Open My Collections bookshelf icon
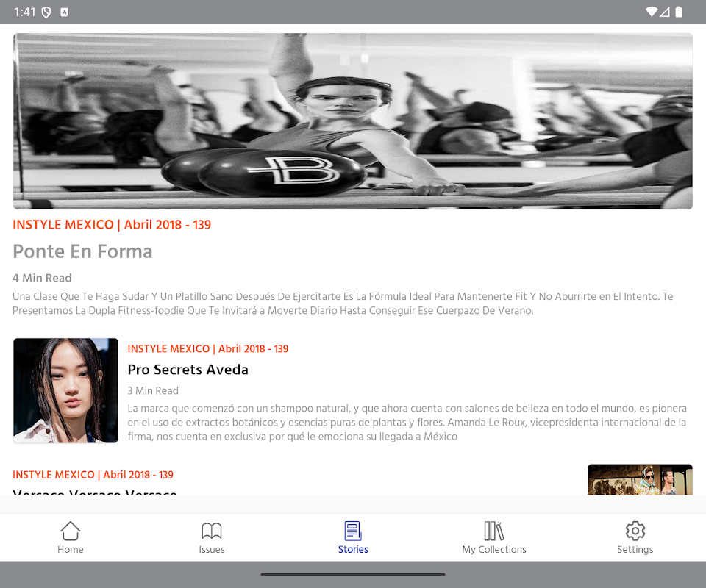The width and height of the screenshot is (706, 588). click(494, 531)
